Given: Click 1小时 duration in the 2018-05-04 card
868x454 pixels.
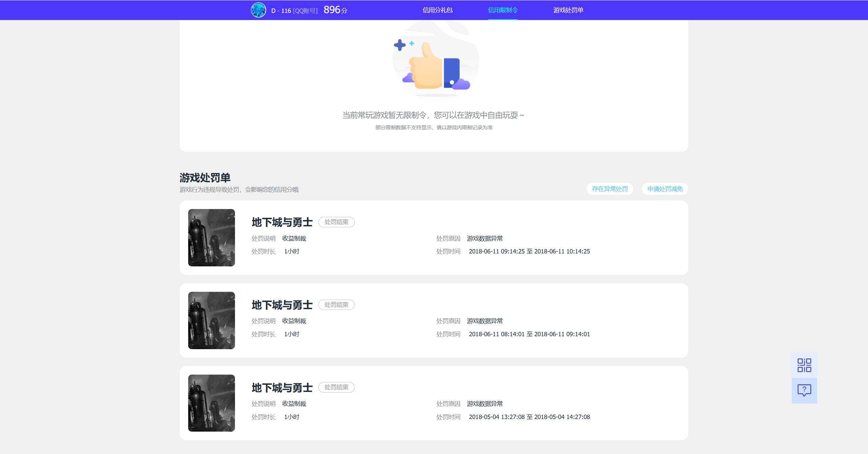Looking at the screenshot, I should tap(292, 417).
